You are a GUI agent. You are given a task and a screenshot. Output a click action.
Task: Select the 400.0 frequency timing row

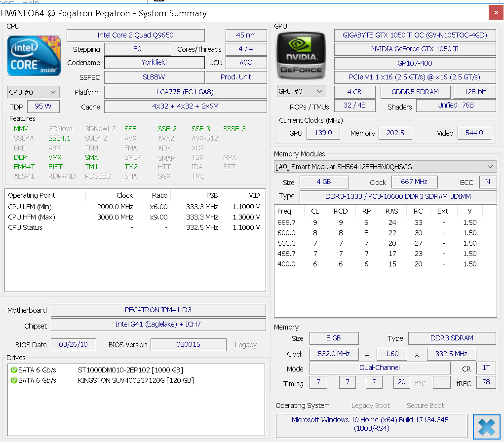(379, 264)
